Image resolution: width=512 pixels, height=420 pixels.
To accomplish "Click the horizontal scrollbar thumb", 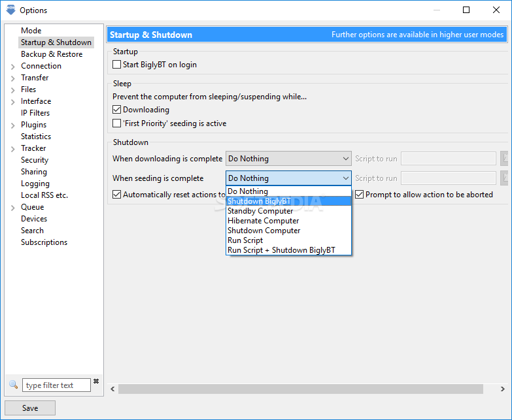I will (300, 389).
